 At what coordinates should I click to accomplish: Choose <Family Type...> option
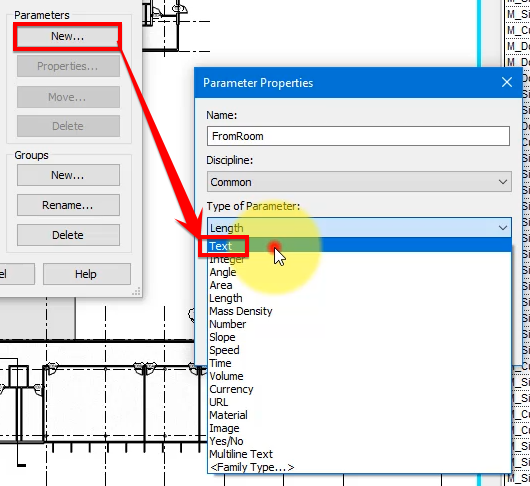click(x=359, y=467)
